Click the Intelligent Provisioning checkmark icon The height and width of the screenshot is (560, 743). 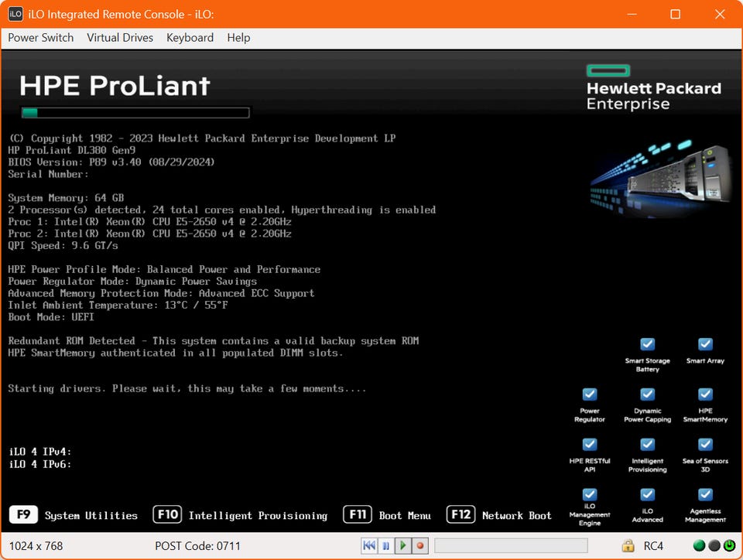point(647,445)
